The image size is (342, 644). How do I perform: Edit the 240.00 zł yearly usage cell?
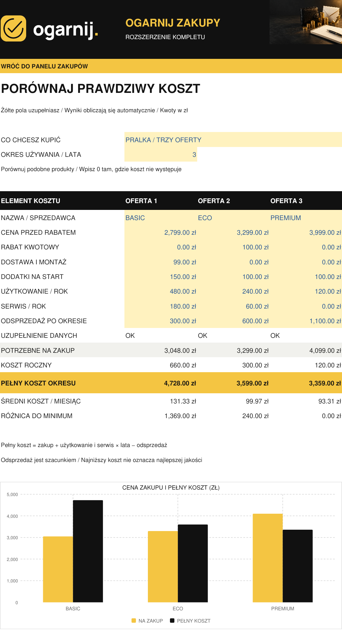pos(233,292)
